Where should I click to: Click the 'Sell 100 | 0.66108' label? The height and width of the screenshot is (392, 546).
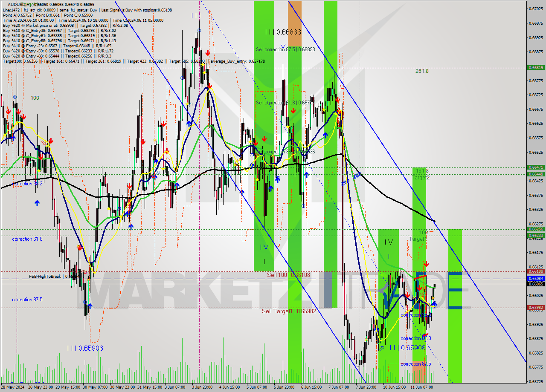coord(289,275)
